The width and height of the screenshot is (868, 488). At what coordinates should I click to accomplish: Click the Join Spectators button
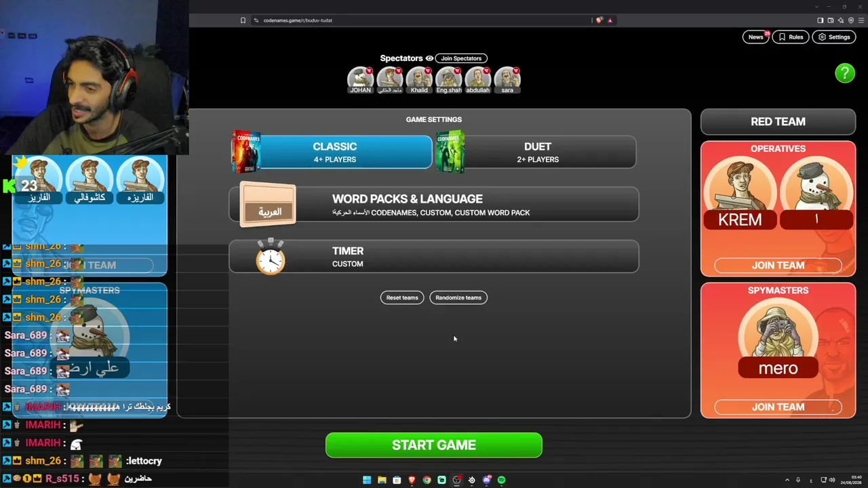pyautogui.click(x=461, y=58)
